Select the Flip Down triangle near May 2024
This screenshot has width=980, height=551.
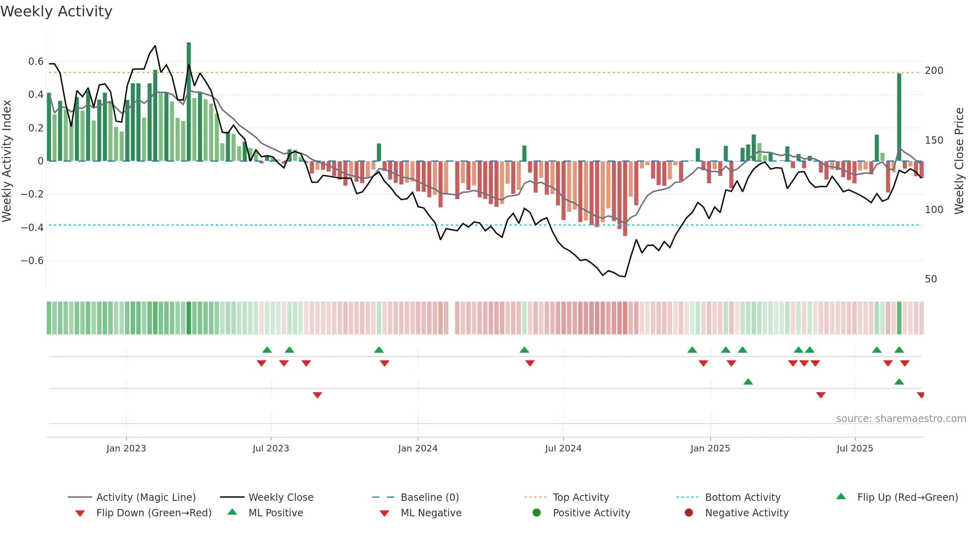[530, 363]
